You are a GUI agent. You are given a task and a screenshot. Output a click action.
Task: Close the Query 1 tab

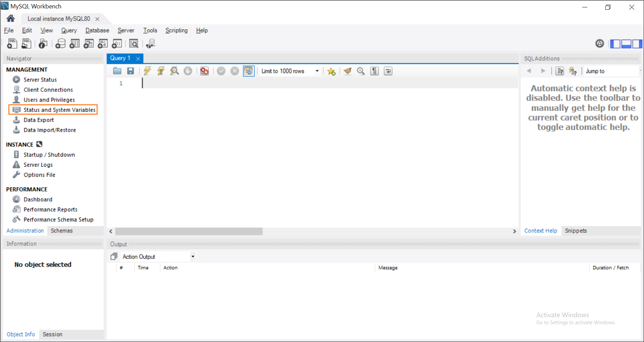point(138,58)
